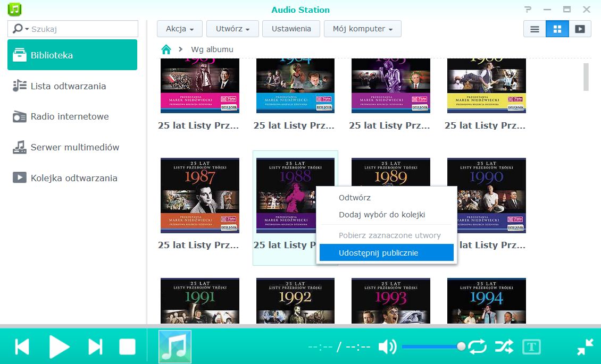Mute using the speaker icon
The height and width of the screenshot is (364, 601).
(x=387, y=347)
